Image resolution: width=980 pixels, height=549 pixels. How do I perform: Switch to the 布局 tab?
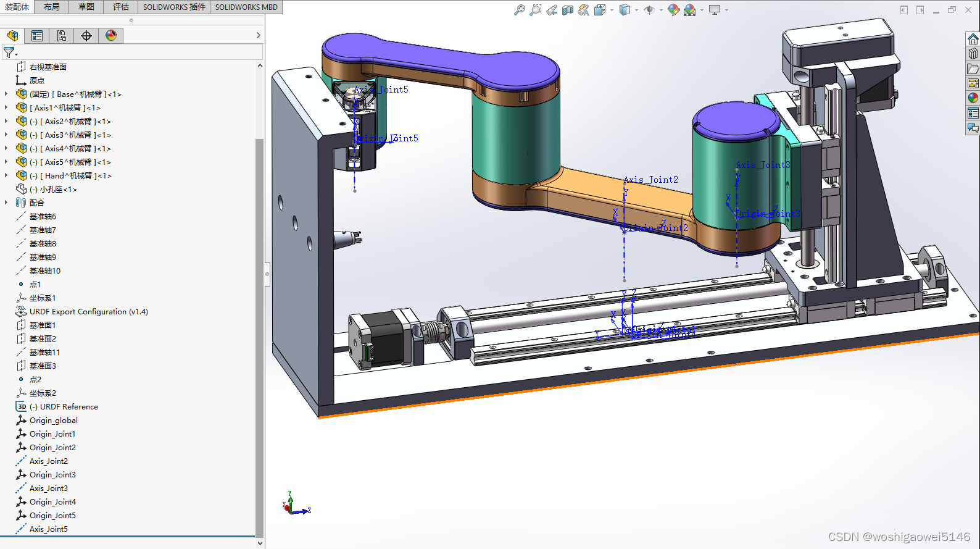(x=52, y=7)
